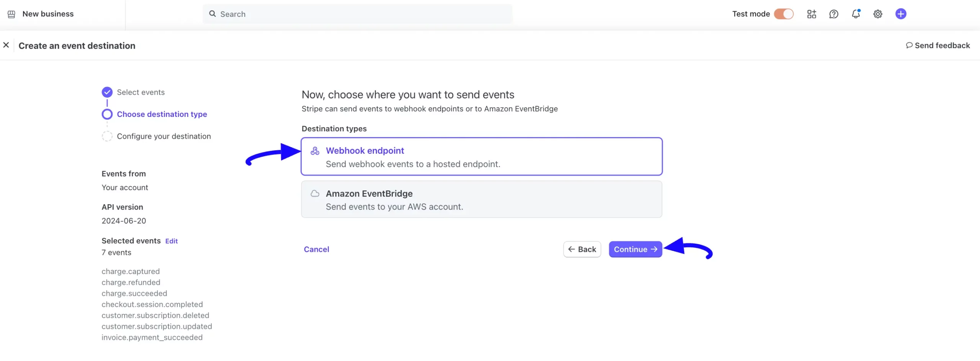980x361 pixels.
Task: Click the charge.succeeded event text
Action: coord(134,294)
